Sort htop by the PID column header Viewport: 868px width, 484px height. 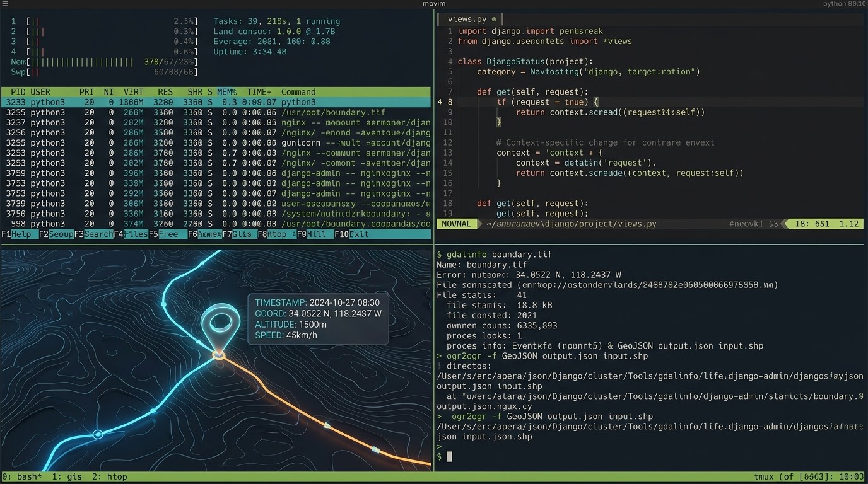click(x=18, y=92)
